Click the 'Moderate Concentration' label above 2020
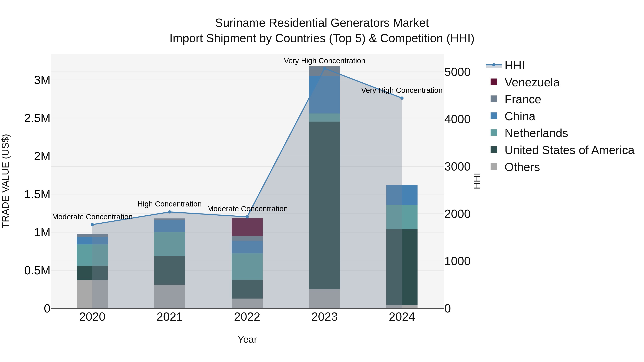644x362 pixels. tap(92, 217)
